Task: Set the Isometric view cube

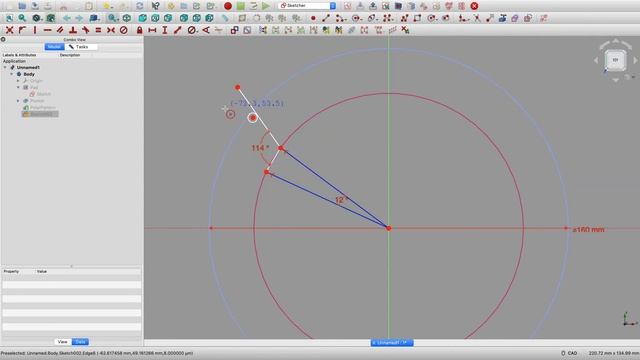Action: (x=127, y=18)
